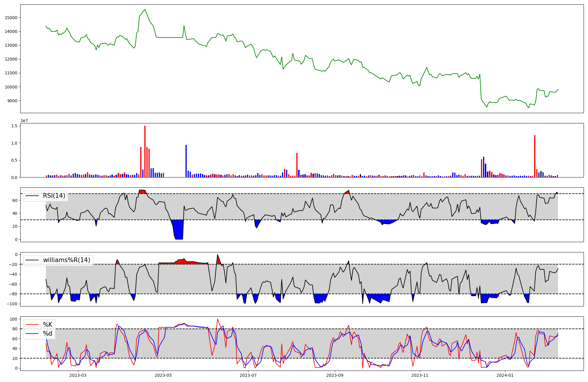Image resolution: width=588 pixels, height=382 pixels.
Task: Click the green price peak above 15000
Action: [x=145, y=10]
